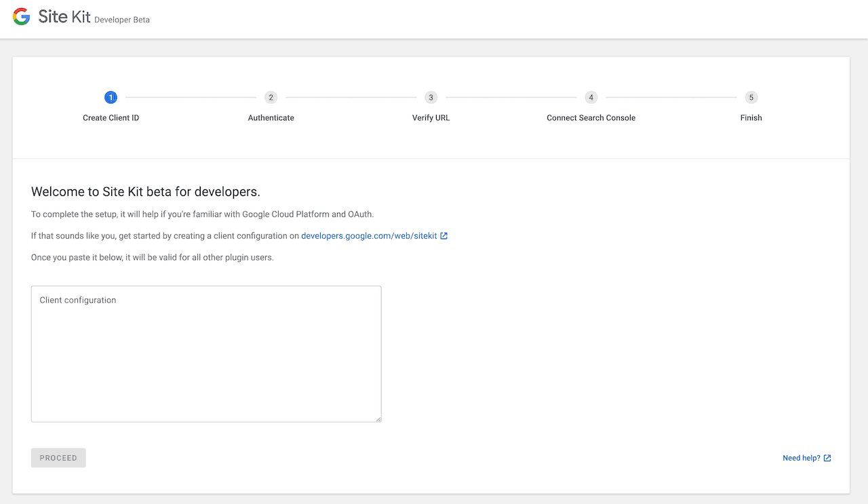Click the Create Client ID step label

coord(111,118)
